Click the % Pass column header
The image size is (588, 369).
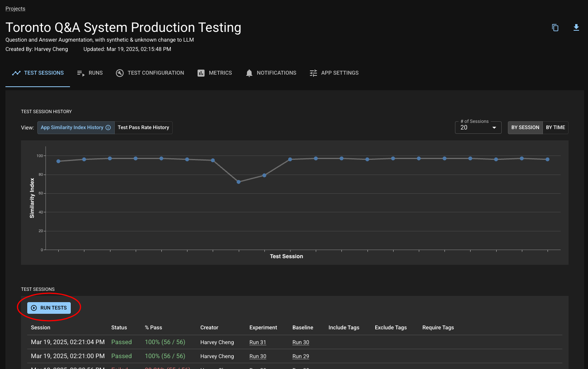click(153, 327)
